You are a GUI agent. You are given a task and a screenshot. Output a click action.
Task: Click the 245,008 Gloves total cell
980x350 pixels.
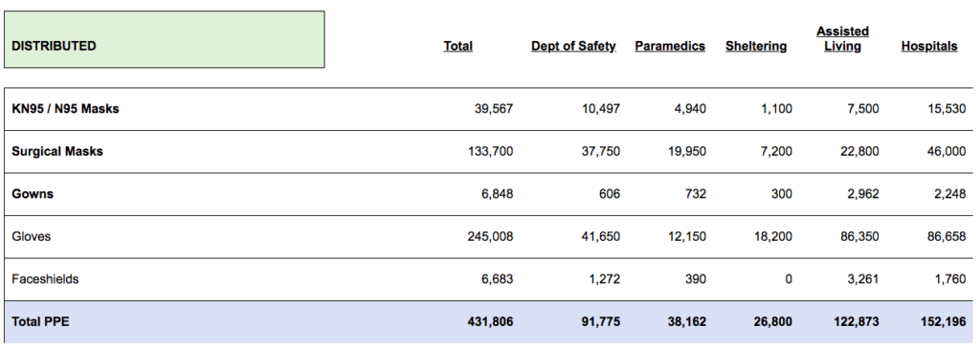coord(491,236)
